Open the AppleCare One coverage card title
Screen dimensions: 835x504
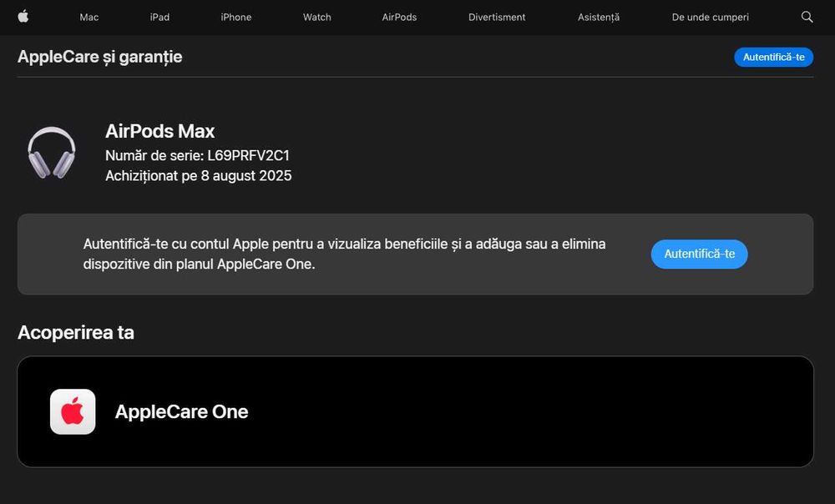click(182, 411)
